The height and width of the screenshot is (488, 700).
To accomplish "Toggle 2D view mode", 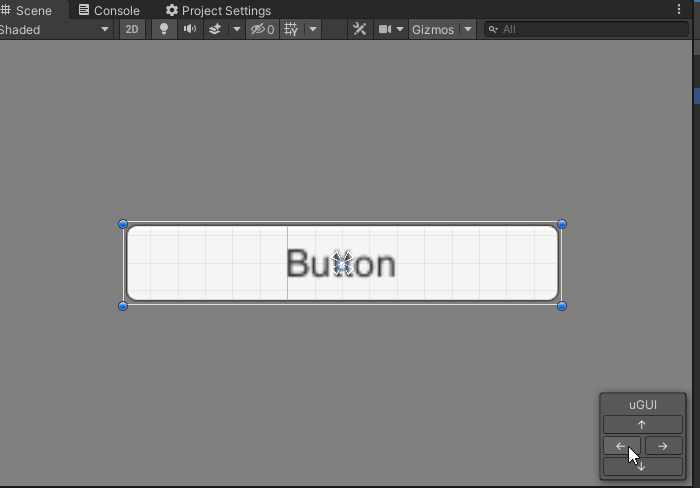I will (x=132, y=29).
